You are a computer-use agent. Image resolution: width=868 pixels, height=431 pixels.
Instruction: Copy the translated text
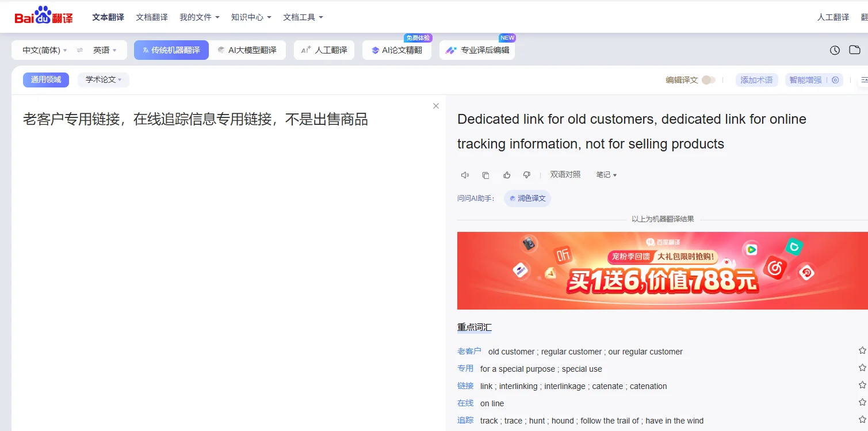485,175
